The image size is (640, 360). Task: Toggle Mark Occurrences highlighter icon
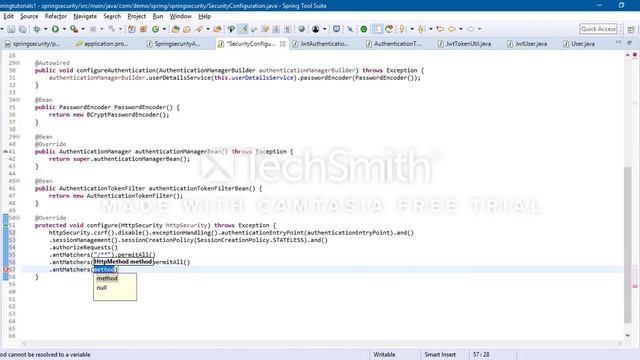[243, 29]
